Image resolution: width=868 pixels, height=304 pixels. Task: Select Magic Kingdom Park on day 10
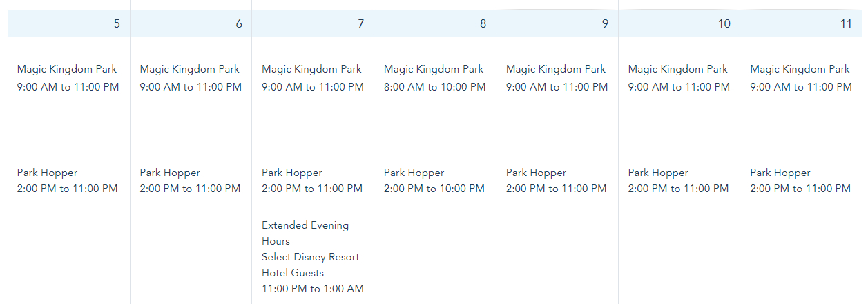678,69
